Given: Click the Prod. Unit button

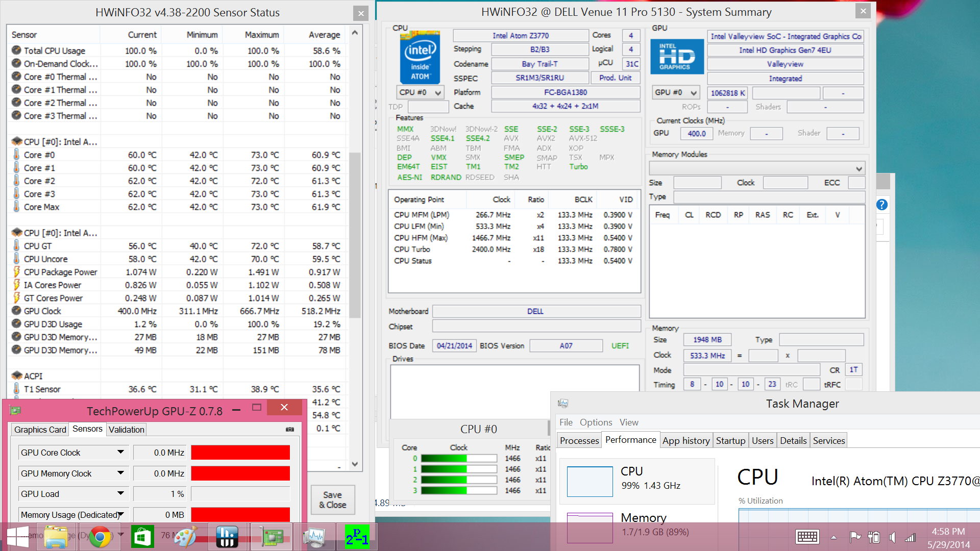Looking at the screenshot, I should (615, 78).
